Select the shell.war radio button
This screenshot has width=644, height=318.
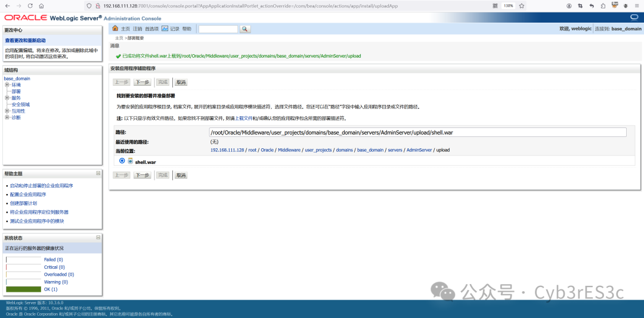122,161
